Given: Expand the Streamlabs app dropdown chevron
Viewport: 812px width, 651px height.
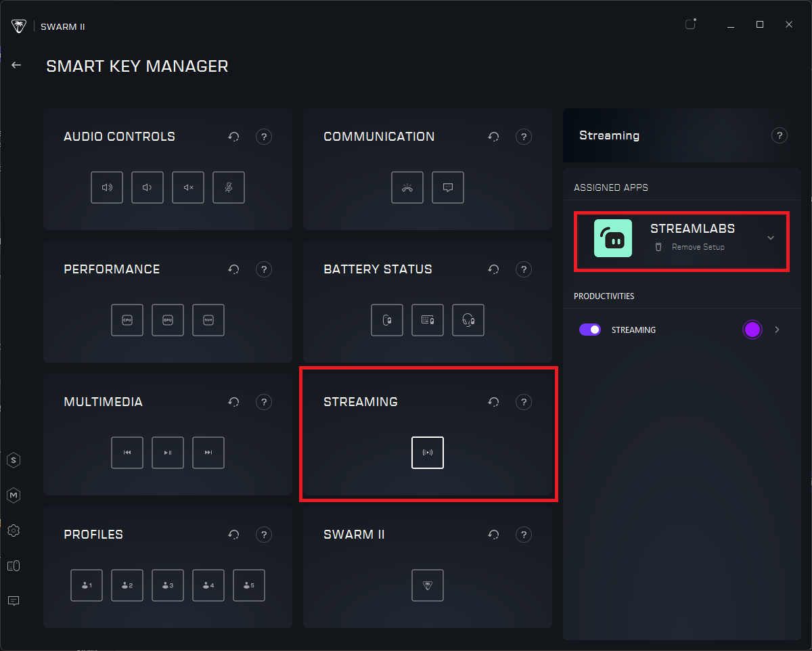Looking at the screenshot, I should [x=771, y=238].
